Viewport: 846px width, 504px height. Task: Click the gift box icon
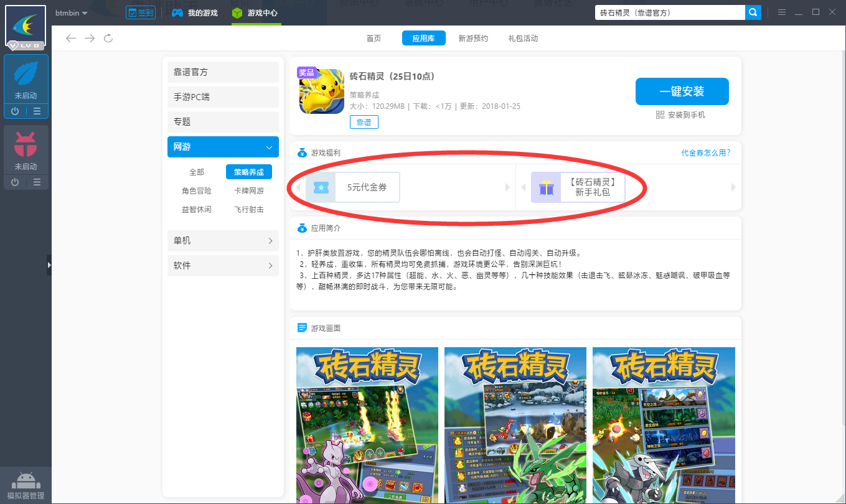tap(546, 187)
